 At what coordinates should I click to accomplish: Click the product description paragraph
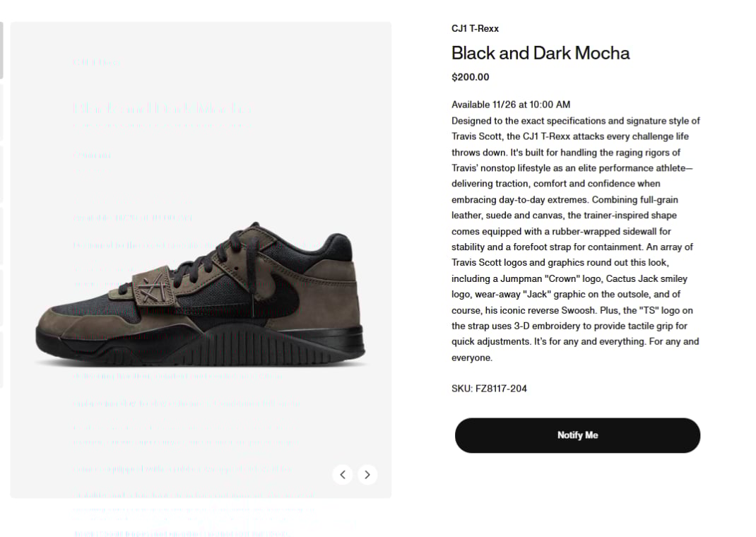click(576, 239)
